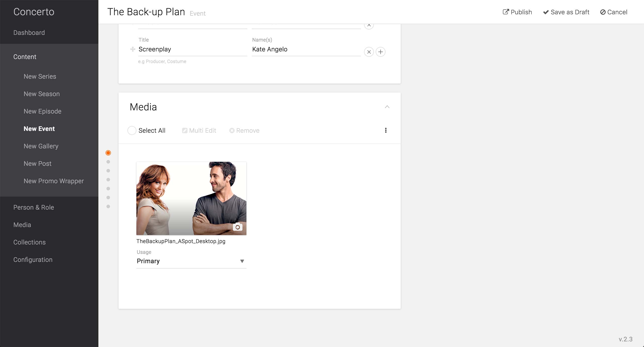Image resolution: width=644 pixels, height=347 pixels.
Task: Click the Remove media icon
Action: pos(232,131)
